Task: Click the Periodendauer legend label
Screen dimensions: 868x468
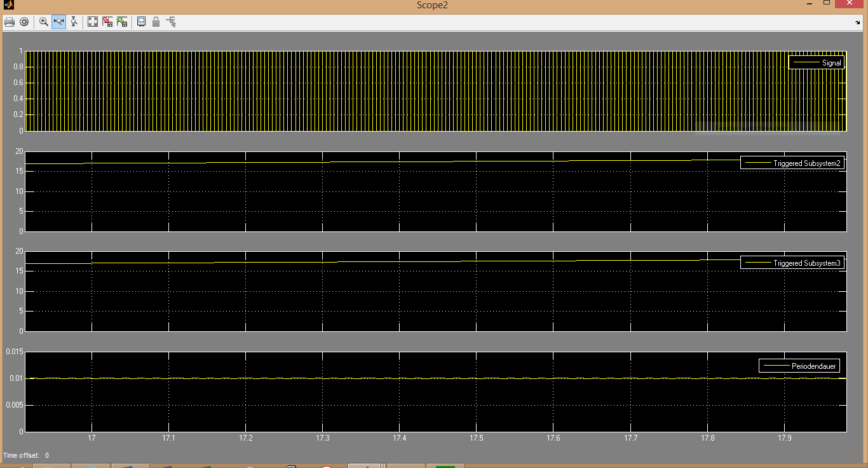Action: pos(801,366)
